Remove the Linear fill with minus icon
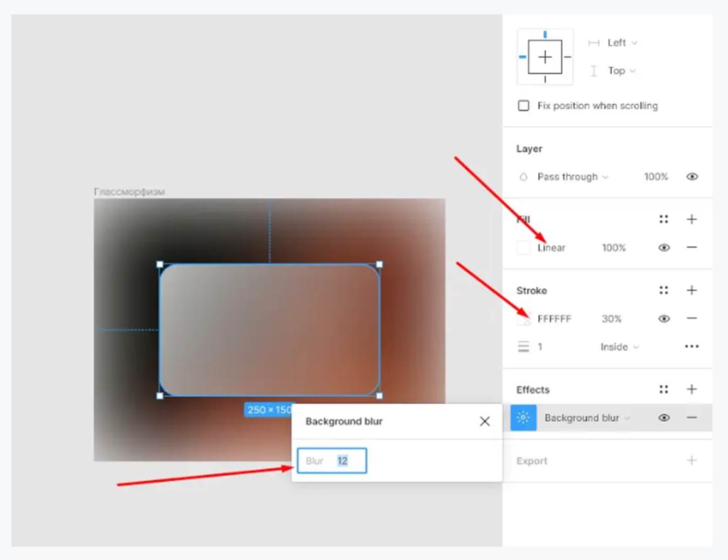This screenshot has height=560, width=728. pos(692,247)
